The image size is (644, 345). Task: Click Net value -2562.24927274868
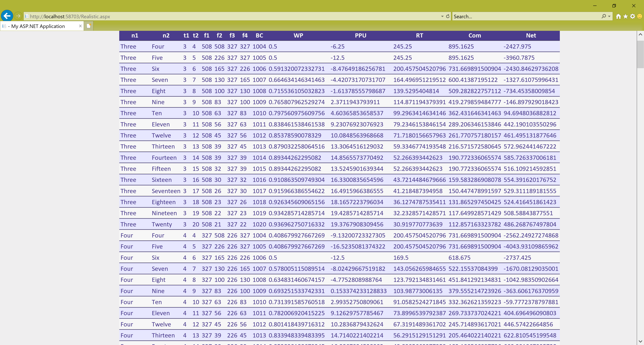tap(531, 235)
